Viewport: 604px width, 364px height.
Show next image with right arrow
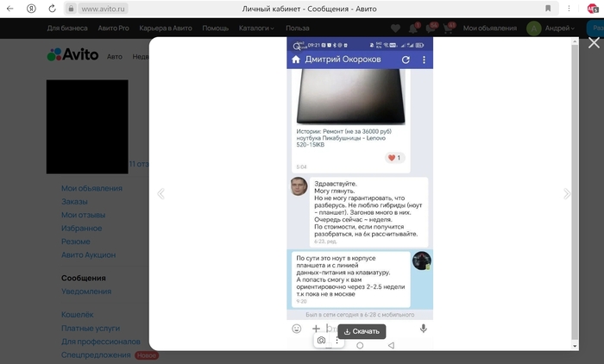point(567,194)
